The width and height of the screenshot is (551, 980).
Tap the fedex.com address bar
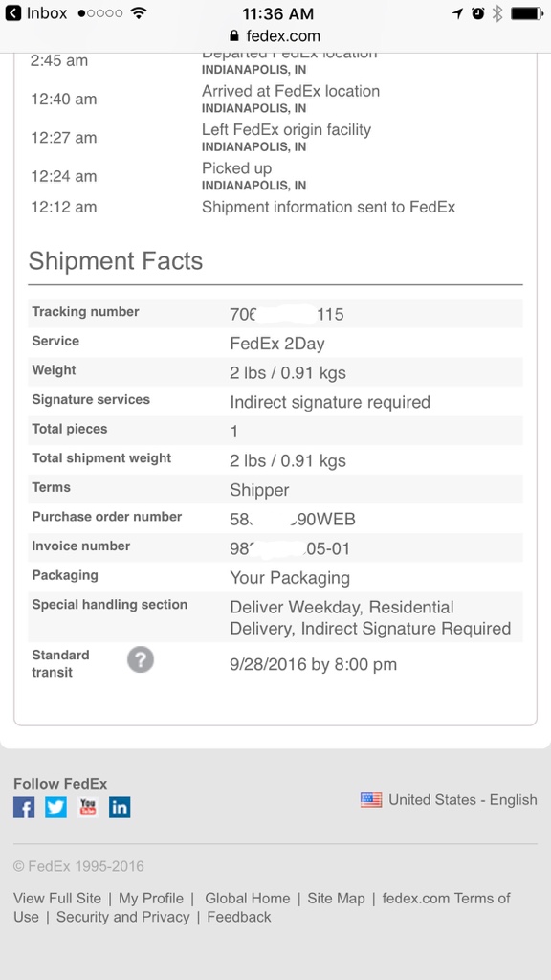pyautogui.click(x=275, y=35)
